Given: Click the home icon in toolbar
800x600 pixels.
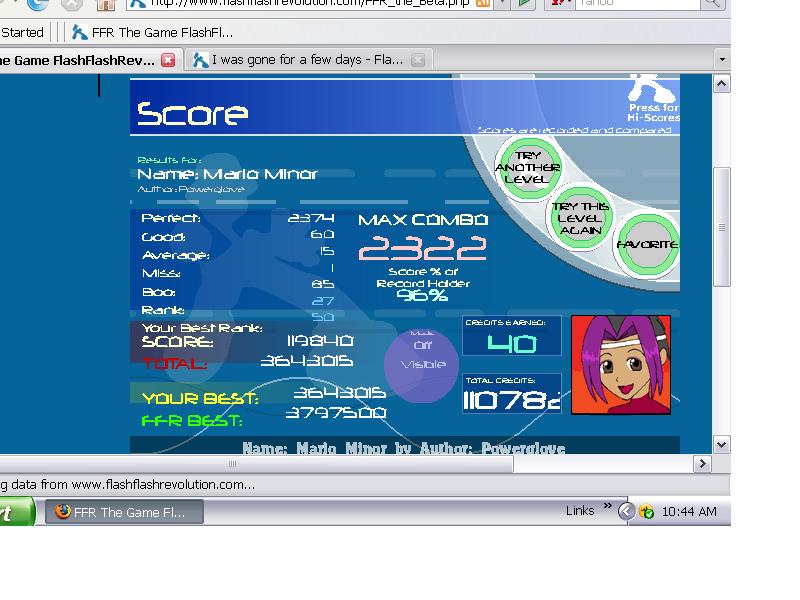Looking at the screenshot, I should tap(106, 5).
